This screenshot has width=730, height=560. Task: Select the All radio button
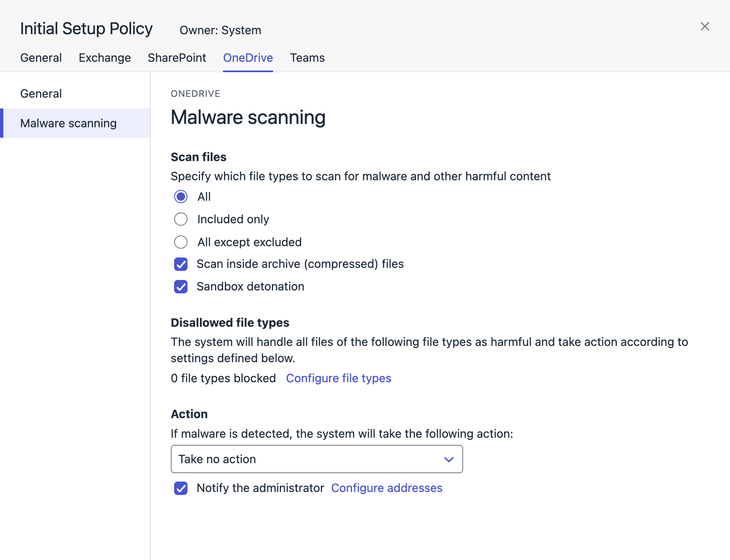tap(181, 197)
